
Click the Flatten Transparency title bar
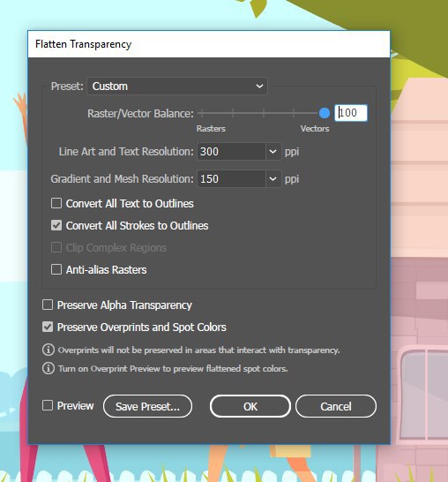(209, 44)
